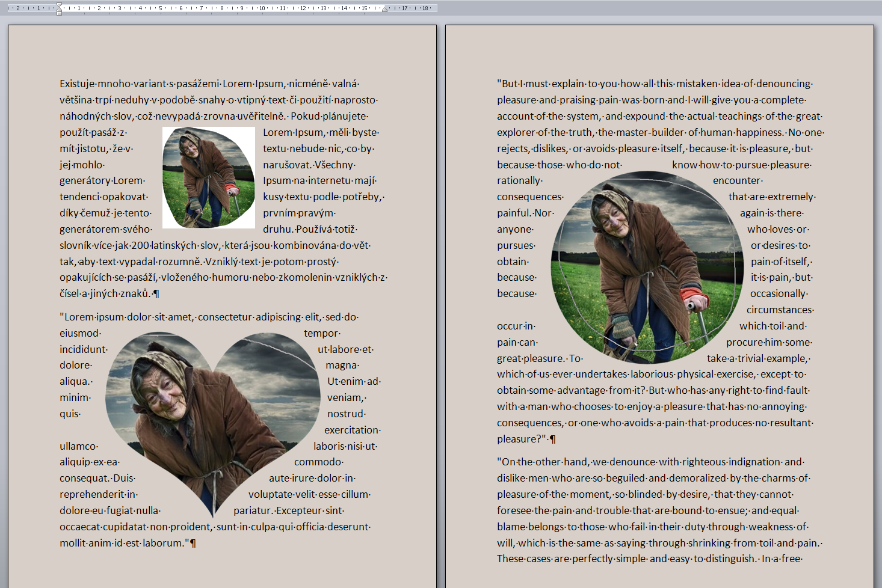The image size is (882, 588).
Task: Click the 10 cm mark on the ruler
Action: (262, 8)
